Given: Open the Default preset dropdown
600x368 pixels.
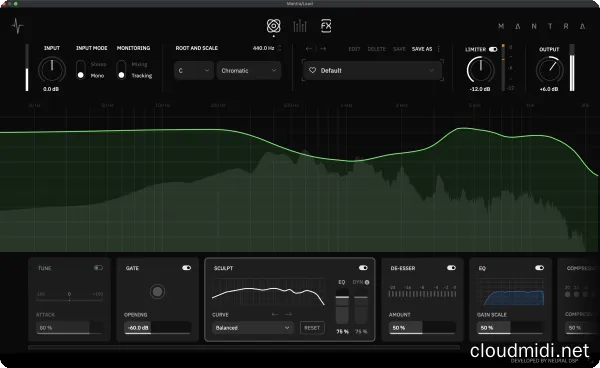Looking at the screenshot, I should pyautogui.click(x=373, y=70).
